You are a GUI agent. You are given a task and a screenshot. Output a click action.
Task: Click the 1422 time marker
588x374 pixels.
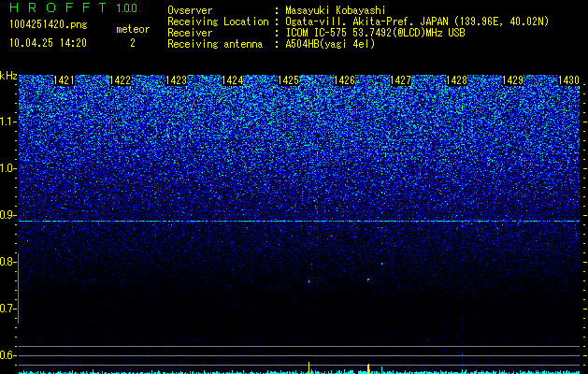(x=120, y=80)
